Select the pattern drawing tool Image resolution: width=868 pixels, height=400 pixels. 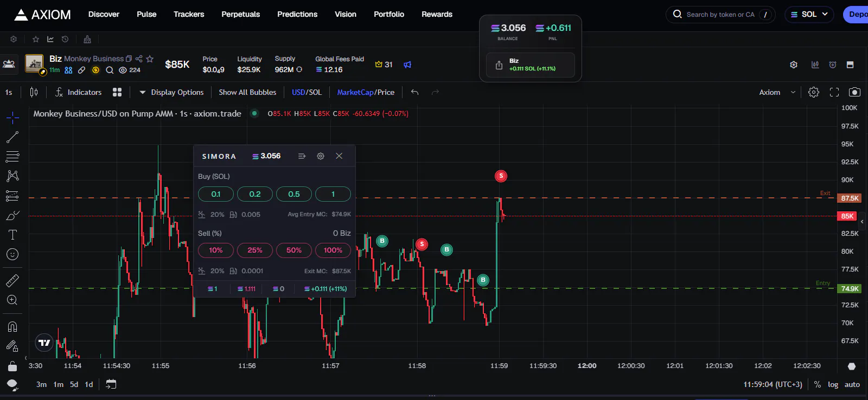pos(12,176)
